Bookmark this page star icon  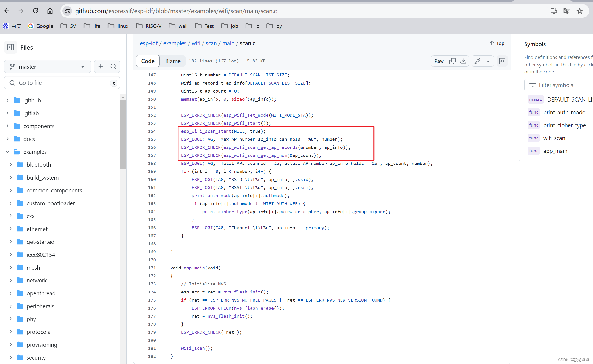579,11
